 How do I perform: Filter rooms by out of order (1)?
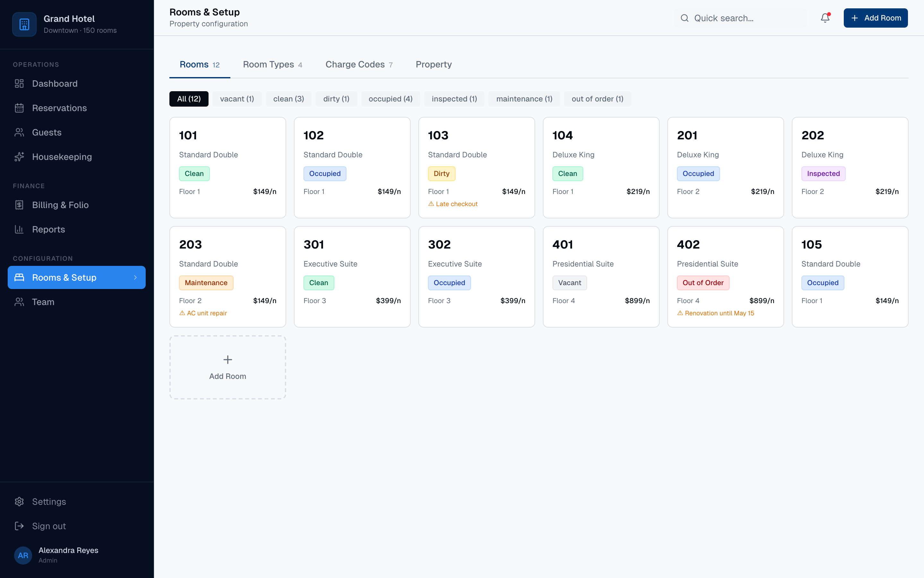click(597, 99)
